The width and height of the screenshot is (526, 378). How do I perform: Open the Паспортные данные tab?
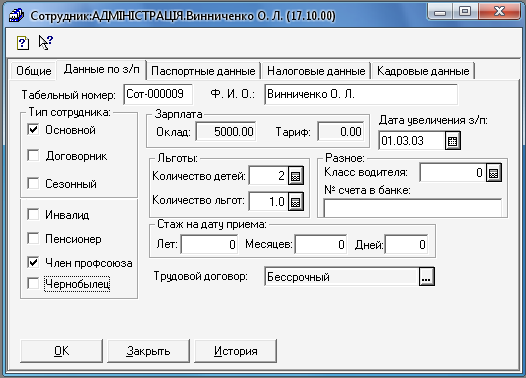203,71
